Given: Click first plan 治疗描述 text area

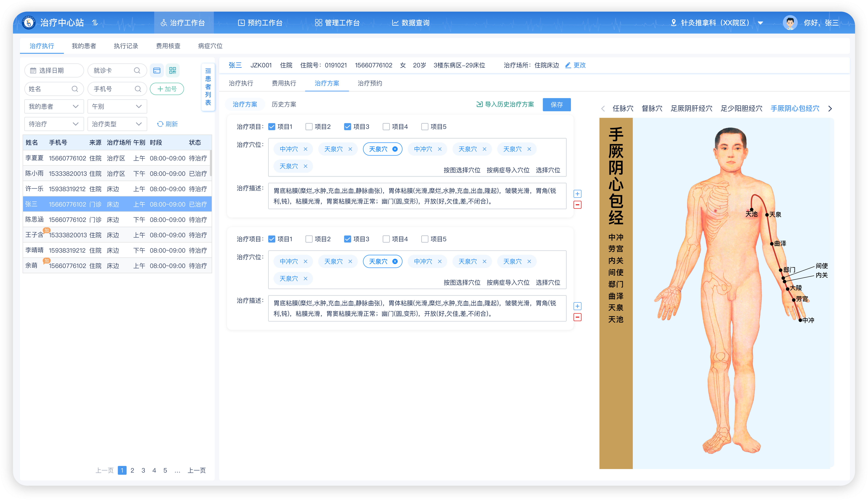Looking at the screenshot, I should 417,196.
